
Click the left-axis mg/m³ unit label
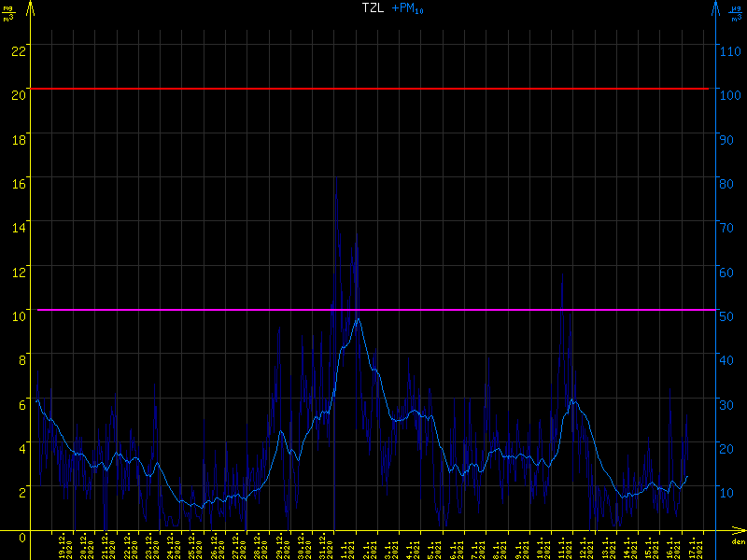tap(9, 14)
